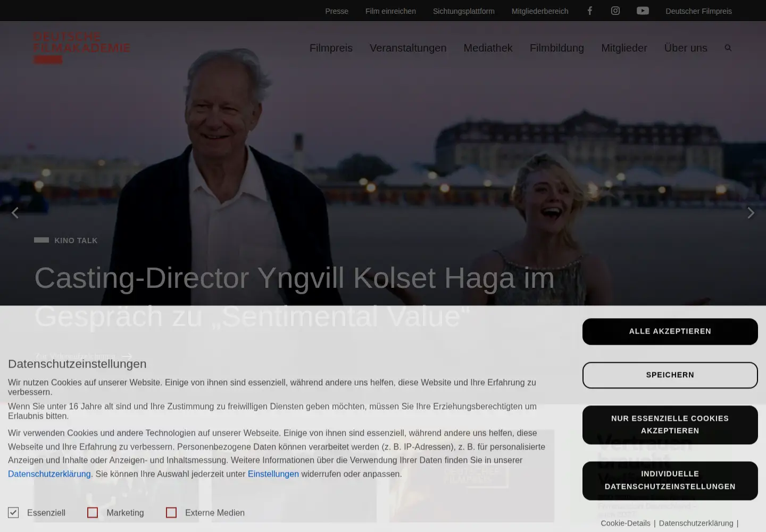This screenshot has height=532, width=766.
Task: Open the Film einreichen link
Action: pyautogui.click(x=390, y=11)
